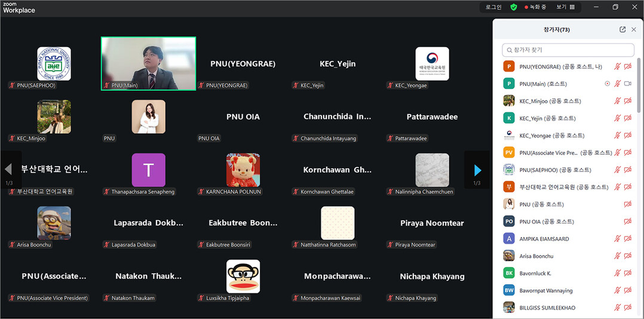Open the 보기 view layout menu
This screenshot has height=319, width=644.
(x=566, y=7)
